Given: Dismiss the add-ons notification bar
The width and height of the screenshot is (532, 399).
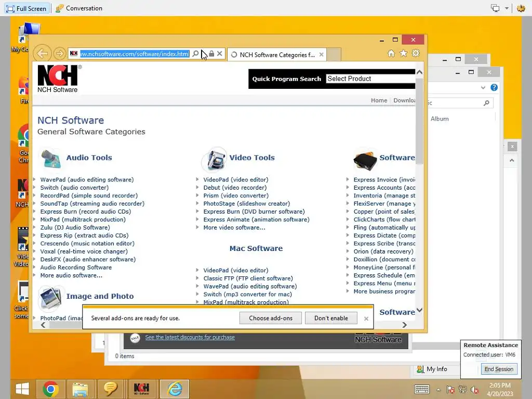Looking at the screenshot, I should (x=366, y=318).
